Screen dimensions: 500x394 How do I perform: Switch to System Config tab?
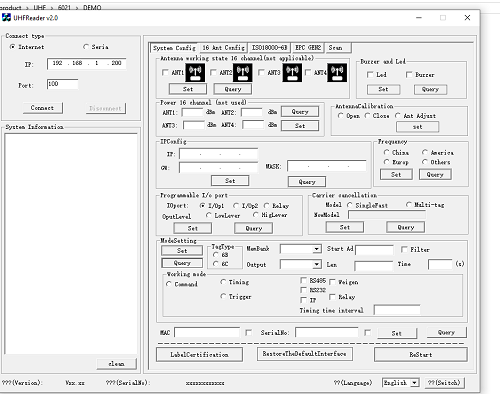pyautogui.click(x=174, y=48)
